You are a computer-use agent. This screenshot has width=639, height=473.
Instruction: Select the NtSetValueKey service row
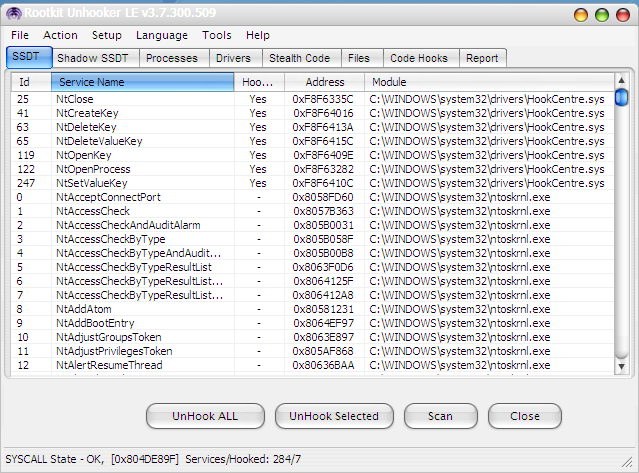click(x=312, y=183)
